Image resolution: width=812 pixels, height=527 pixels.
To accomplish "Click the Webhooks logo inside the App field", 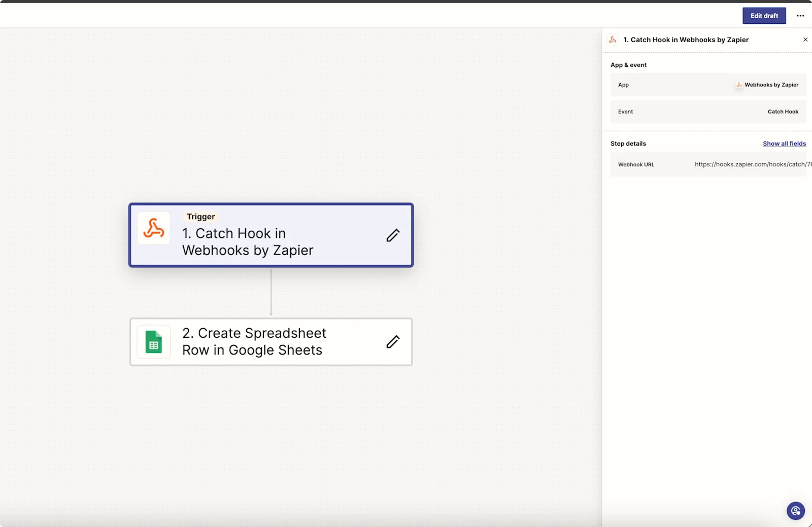I will click(739, 85).
